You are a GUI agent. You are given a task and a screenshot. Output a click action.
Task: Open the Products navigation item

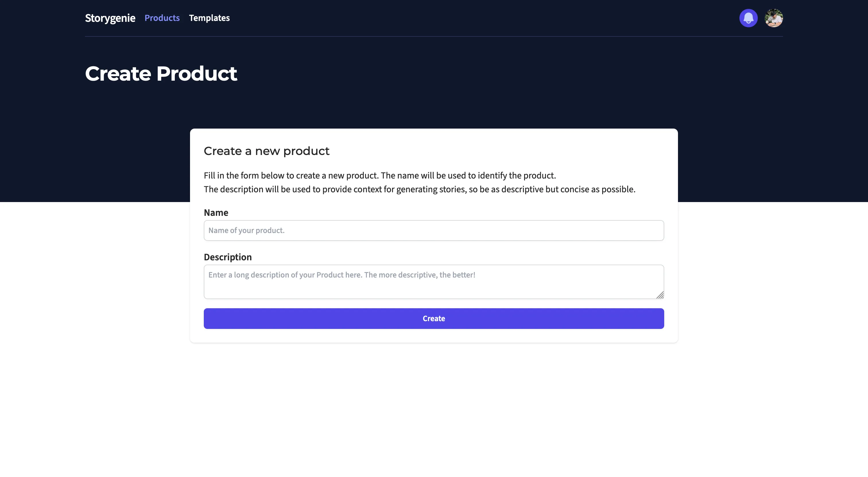162,18
